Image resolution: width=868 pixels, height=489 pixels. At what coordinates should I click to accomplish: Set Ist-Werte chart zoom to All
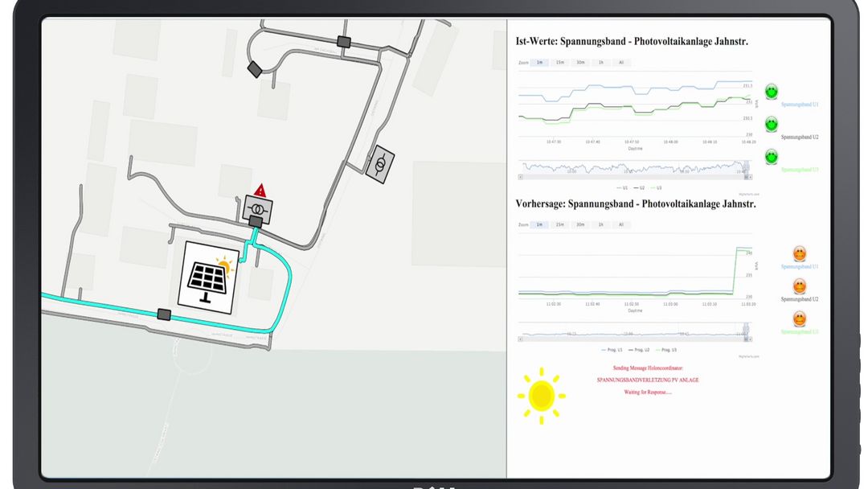click(x=620, y=62)
